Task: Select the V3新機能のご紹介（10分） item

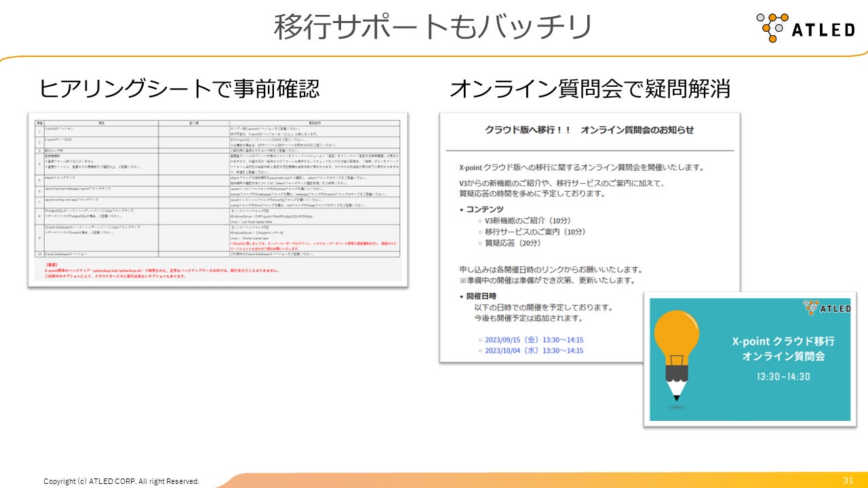Action: pyautogui.click(x=530, y=220)
